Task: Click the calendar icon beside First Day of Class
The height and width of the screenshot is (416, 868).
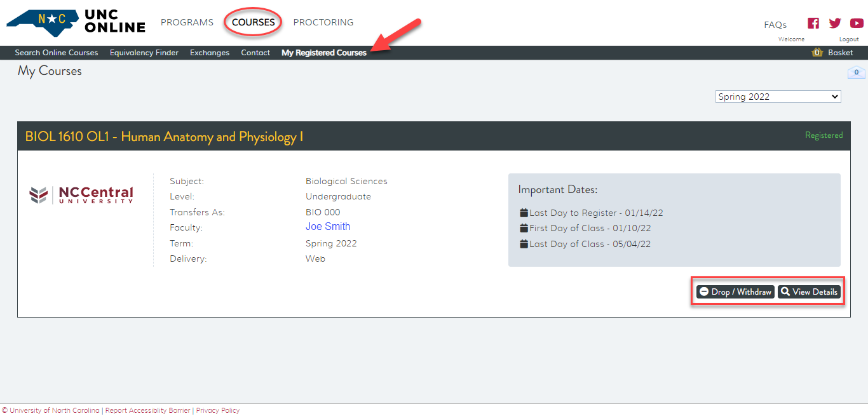Action: tap(524, 227)
